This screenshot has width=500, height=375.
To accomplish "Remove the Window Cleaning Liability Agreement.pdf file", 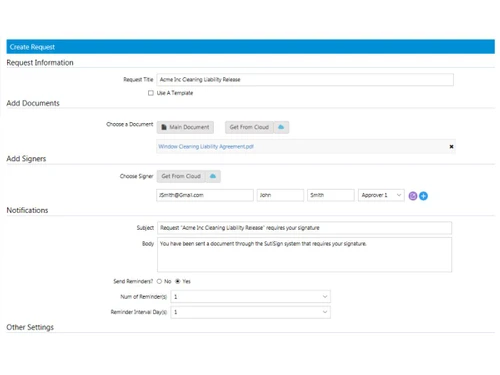I will tap(451, 147).
